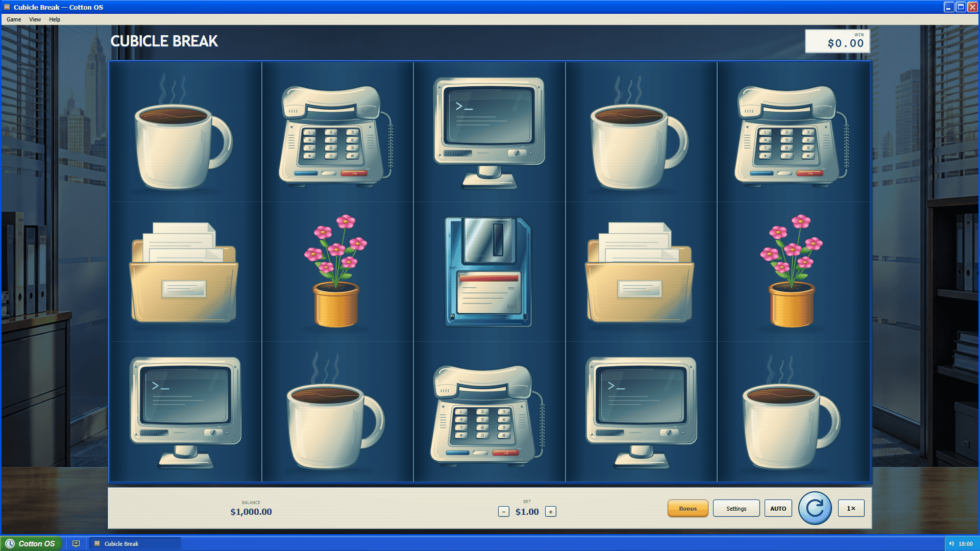Open the Game menu
The width and height of the screenshot is (980, 551).
[x=14, y=19]
